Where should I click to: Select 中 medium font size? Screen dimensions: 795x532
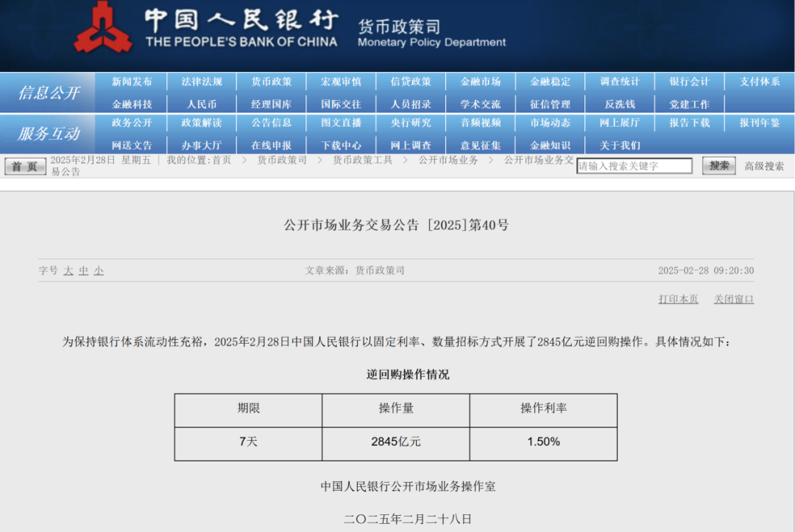point(83,271)
